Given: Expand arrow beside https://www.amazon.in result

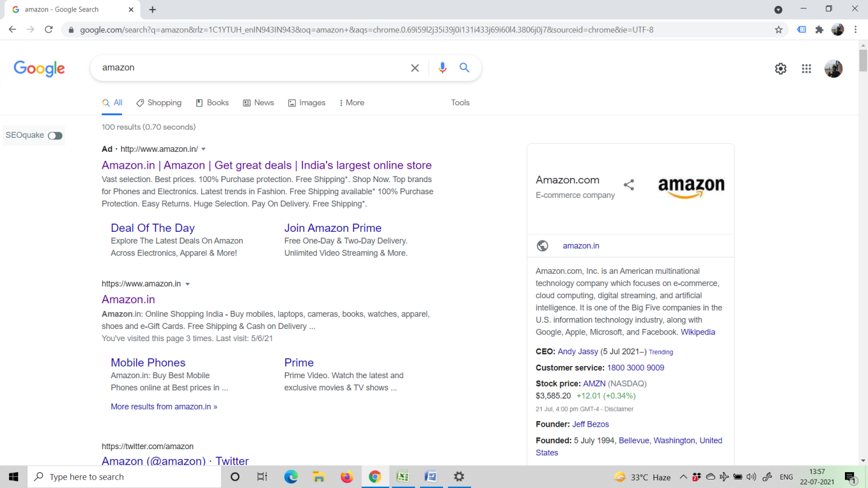Looking at the screenshot, I should point(188,284).
